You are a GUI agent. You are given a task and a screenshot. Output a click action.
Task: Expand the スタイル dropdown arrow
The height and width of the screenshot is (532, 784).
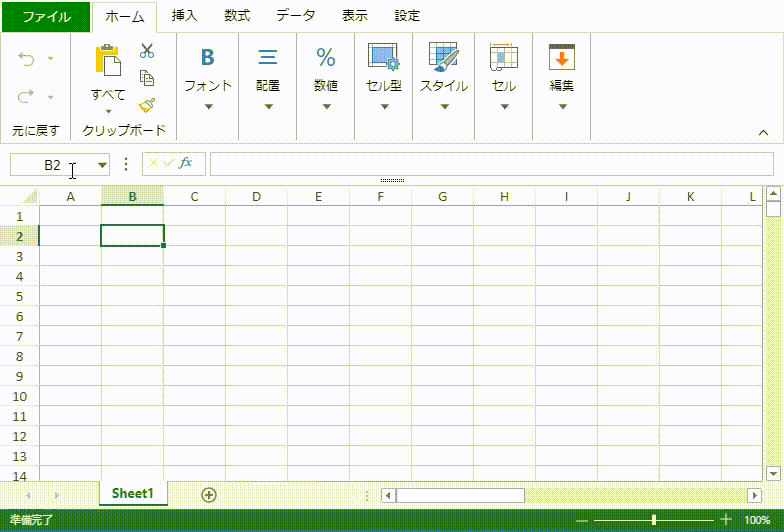(443, 107)
